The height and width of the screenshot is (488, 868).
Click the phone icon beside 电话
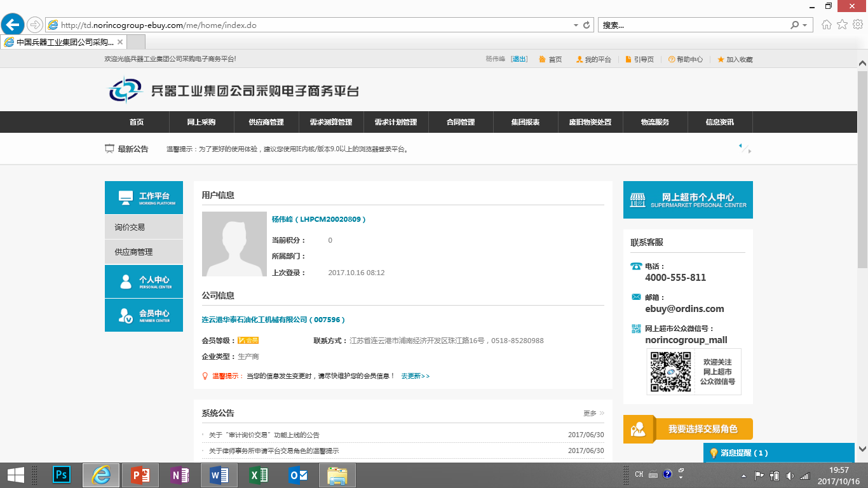pyautogui.click(x=636, y=266)
